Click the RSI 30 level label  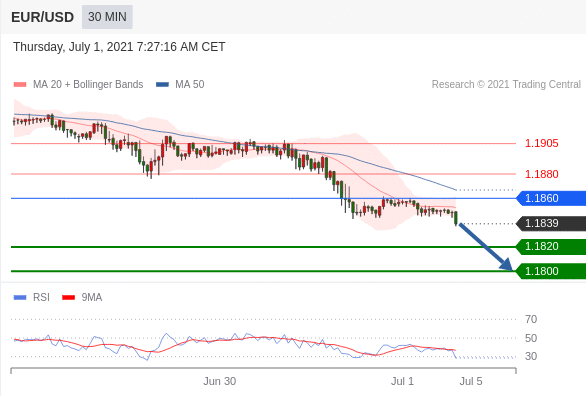coord(531,356)
